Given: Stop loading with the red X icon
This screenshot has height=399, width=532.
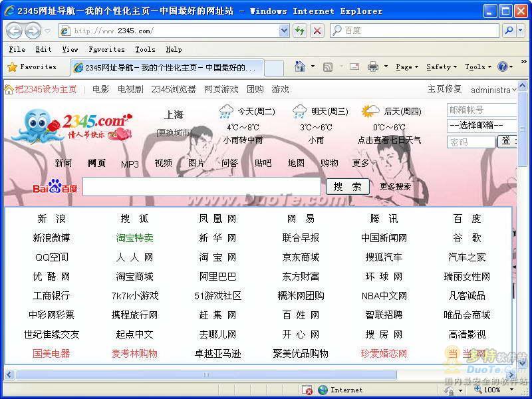Looking at the screenshot, I should [x=317, y=31].
